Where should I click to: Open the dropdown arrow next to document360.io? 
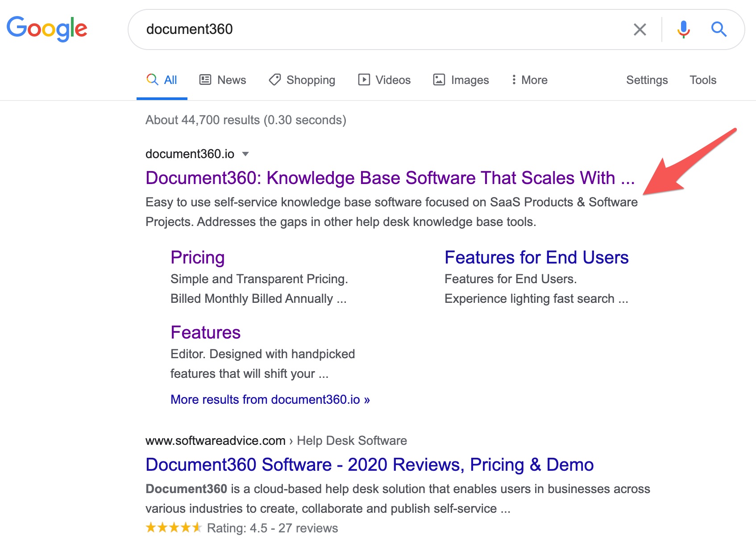(246, 154)
